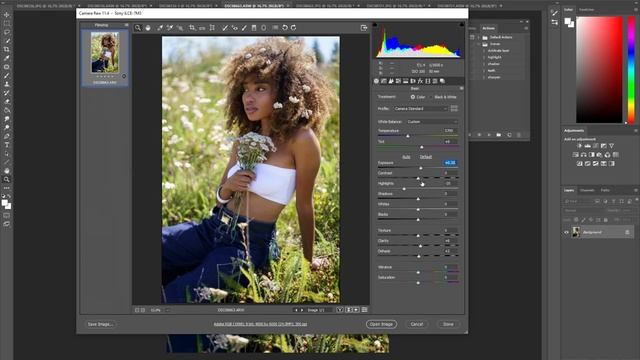640x360 pixels.
Task: Click Auto tone link
Action: coord(406,157)
